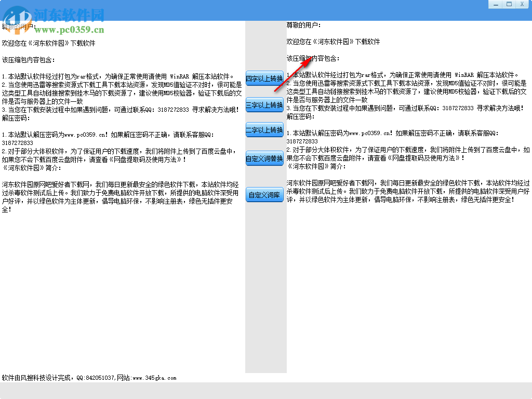Click left pane number 3187272833 line

(17, 143)
